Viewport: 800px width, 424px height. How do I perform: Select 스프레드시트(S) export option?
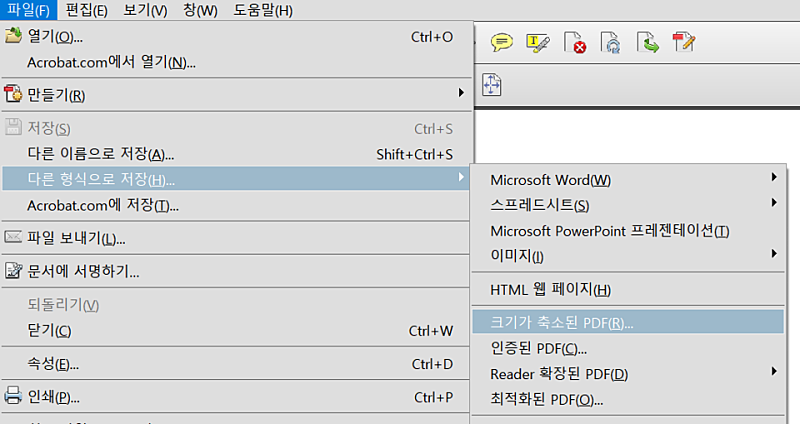pyautogui.click(x=628, y=205)
